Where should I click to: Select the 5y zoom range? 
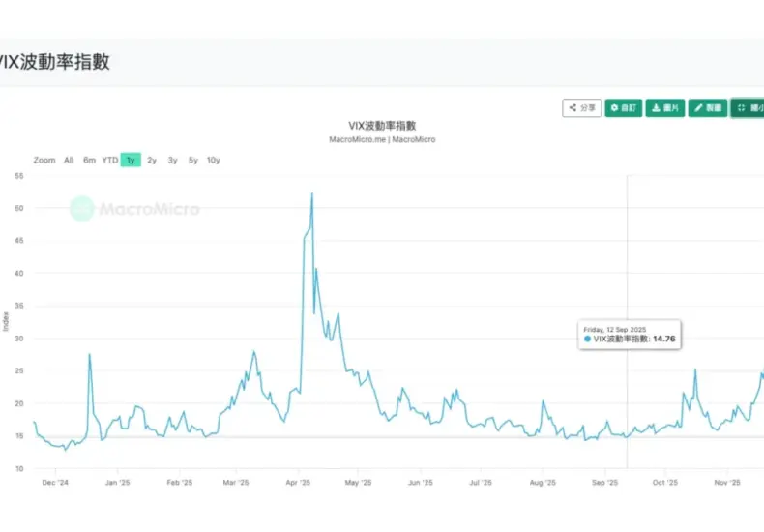click(x=193, y=160)
